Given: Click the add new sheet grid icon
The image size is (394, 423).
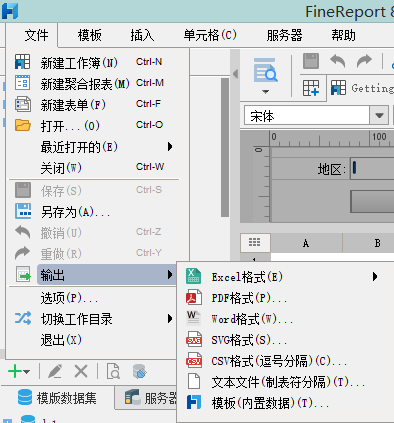Looking at the screenshot, I should coord(311,88).
